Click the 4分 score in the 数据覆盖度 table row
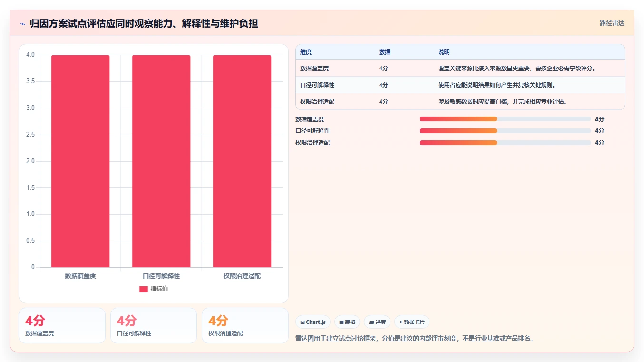Viewport: 644px width, 362px height. [383, 68]
